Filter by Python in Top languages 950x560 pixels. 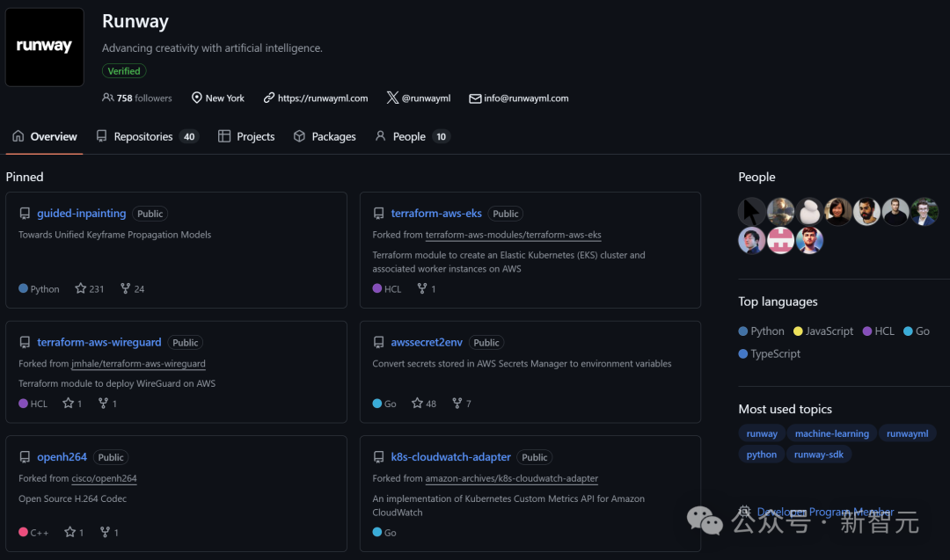pyautogui.click(x=762, y=331)
